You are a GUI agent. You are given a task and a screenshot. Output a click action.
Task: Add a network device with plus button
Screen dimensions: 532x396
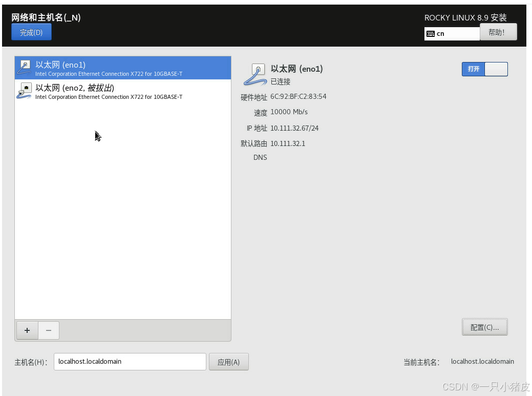(27, 330)
